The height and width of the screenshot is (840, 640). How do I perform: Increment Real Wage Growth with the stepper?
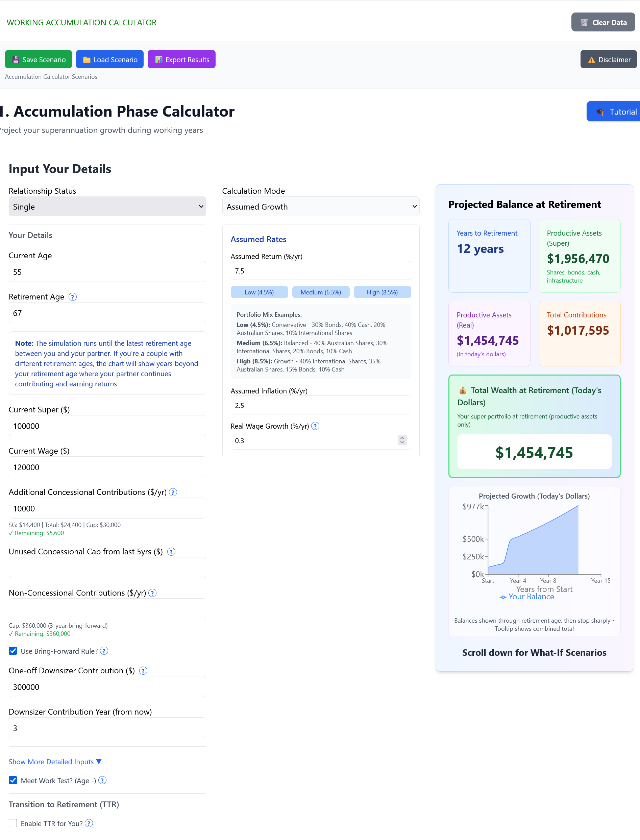tap(402, 438)
